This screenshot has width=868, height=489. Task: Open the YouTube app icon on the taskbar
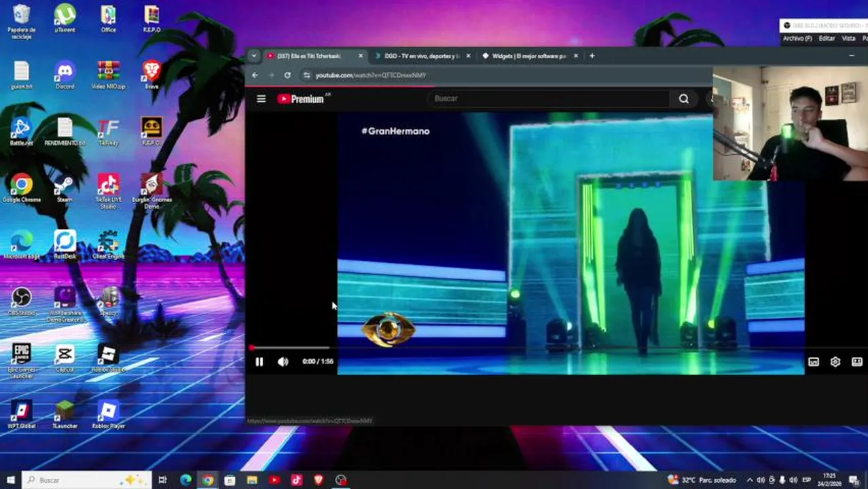[274, 480]
